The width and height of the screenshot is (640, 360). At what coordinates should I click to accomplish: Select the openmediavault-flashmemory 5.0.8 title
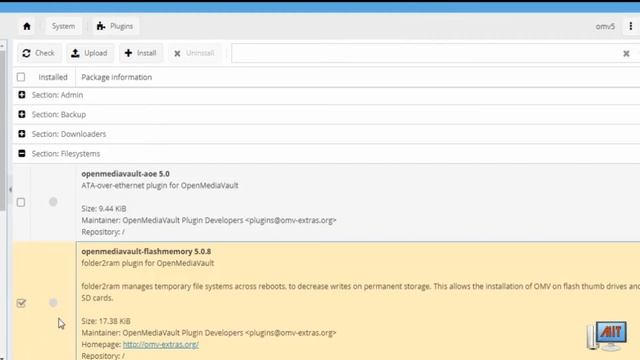146,251
